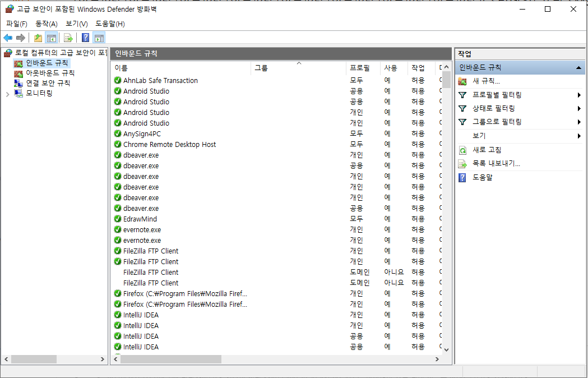The width and height of the screenshot is (588, 378).
Task: Click 예 in the AnySign4PC row
Action: tap(387, 133)
